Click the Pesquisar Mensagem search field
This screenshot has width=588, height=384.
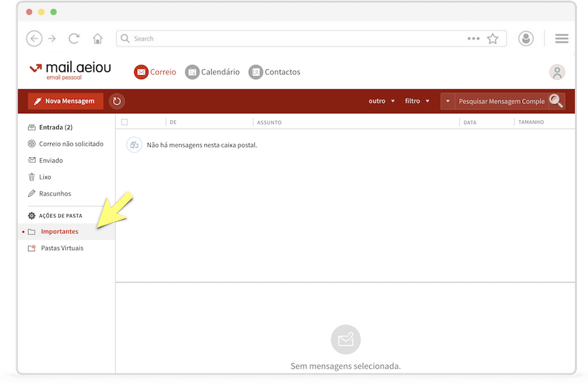click(x=500, y=101)
